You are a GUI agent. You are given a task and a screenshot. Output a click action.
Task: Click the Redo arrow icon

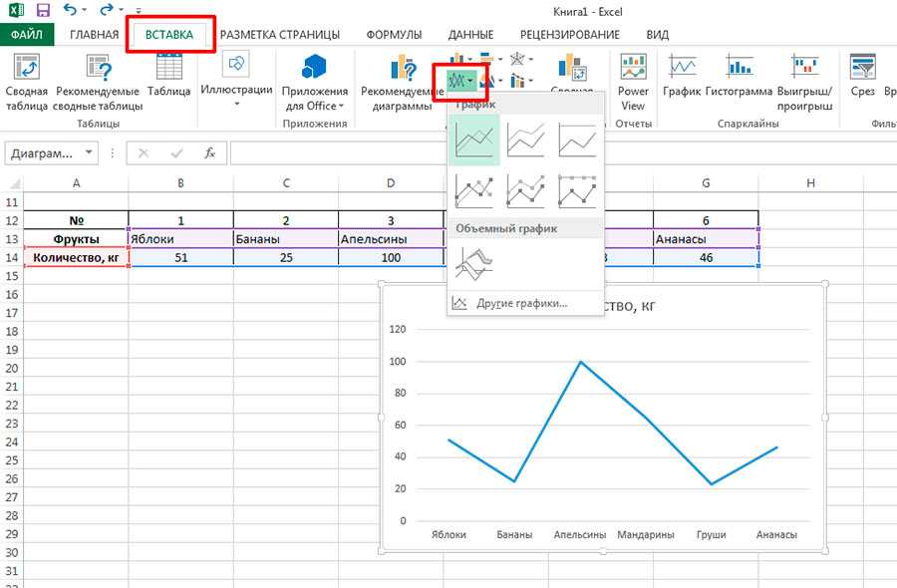click(x=107, y=10)
